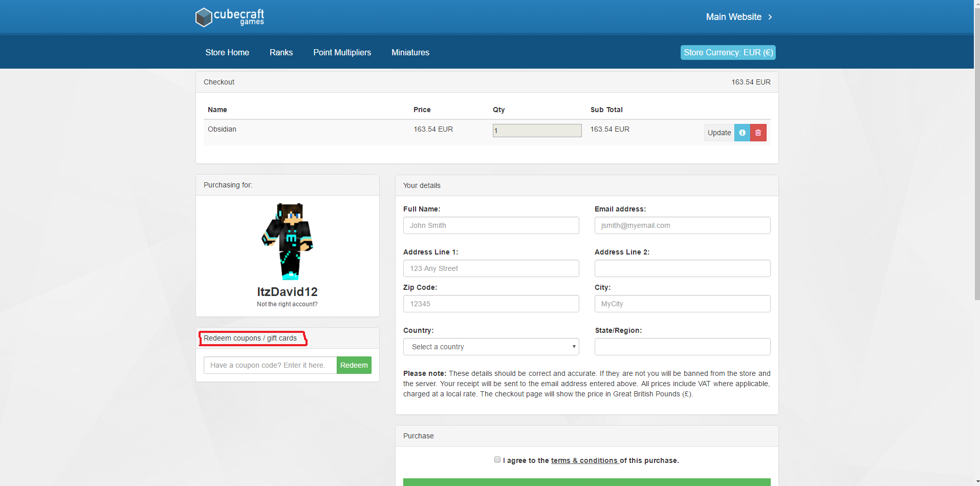Click the Obsidian item name
Screen dimensions: 980x486
click(222, 129)
